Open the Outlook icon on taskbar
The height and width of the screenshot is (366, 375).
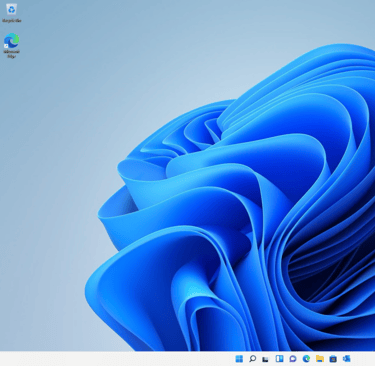(x=347, y=359)
